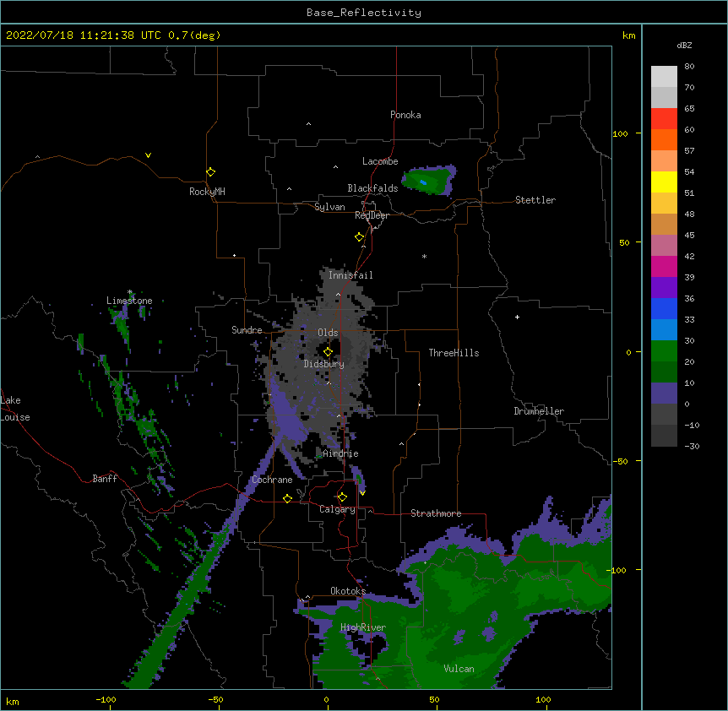Click the km unit label at bottom left

point(13,701)
